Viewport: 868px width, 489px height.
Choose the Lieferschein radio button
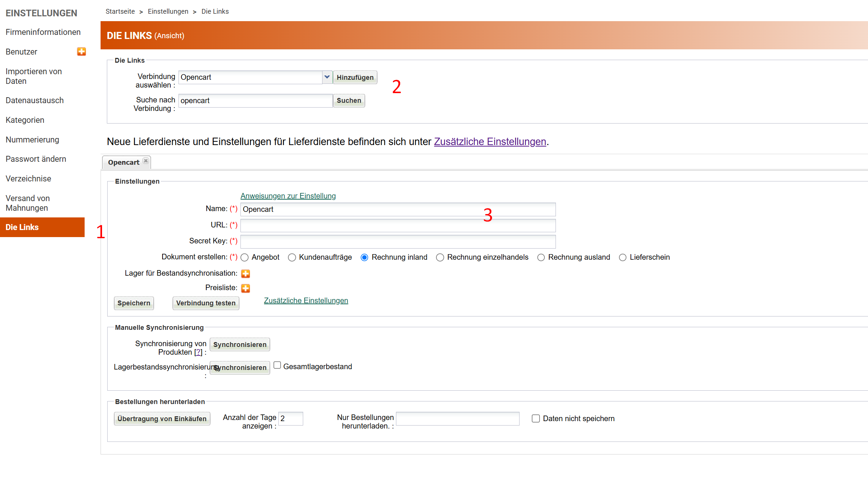[623, 257]
